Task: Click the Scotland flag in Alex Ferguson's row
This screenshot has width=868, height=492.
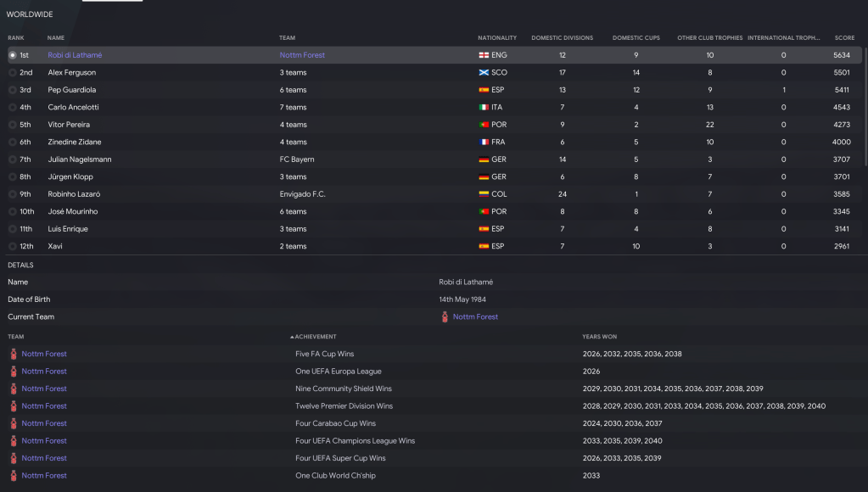Action: [x=484, y=73]
